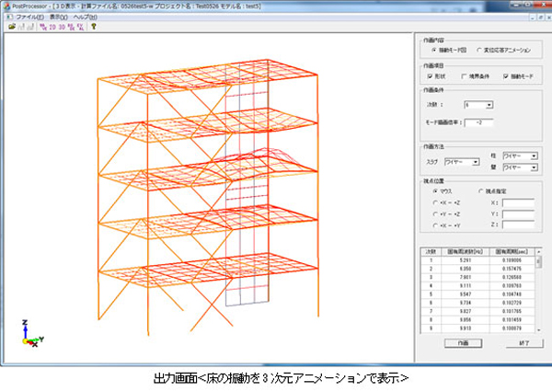Click the open file folder icon
Screen dimensions: 552x392
click(x=12, y=27)
